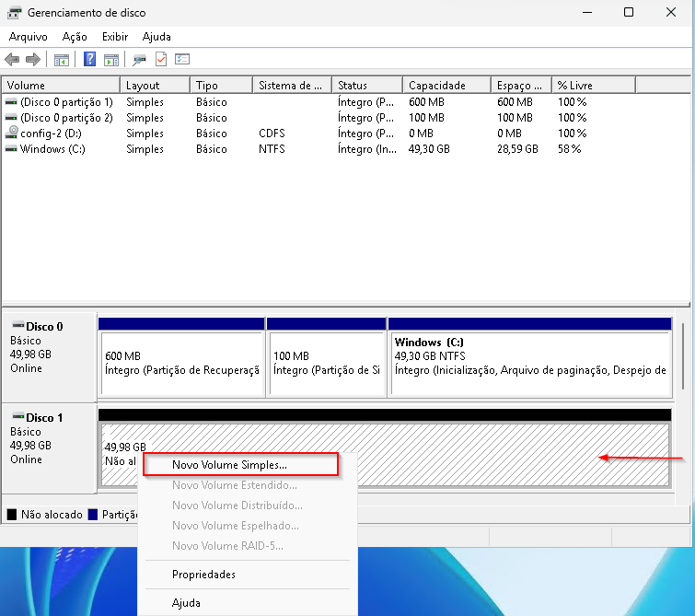Image resolution: width=695 pixels, height=616 pixels.
Task: Select Propriedades in the context menu
Action: (203, 575)
